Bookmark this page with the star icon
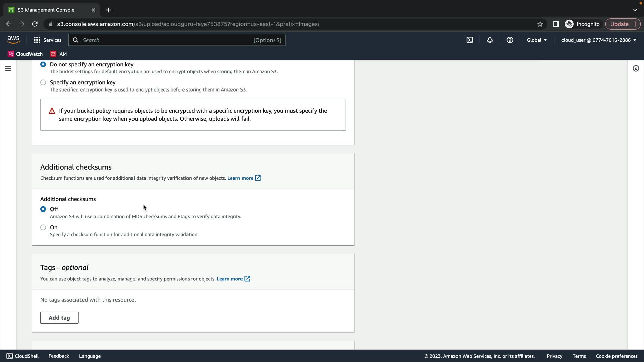This screenshot has width=644, height=362. coord(540,24)
